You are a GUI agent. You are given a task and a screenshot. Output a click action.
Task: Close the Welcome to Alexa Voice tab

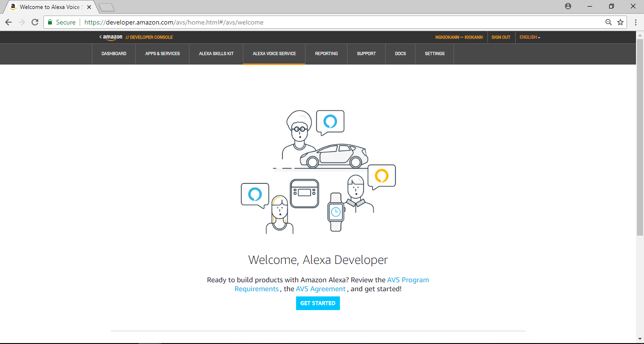(89, 7)
